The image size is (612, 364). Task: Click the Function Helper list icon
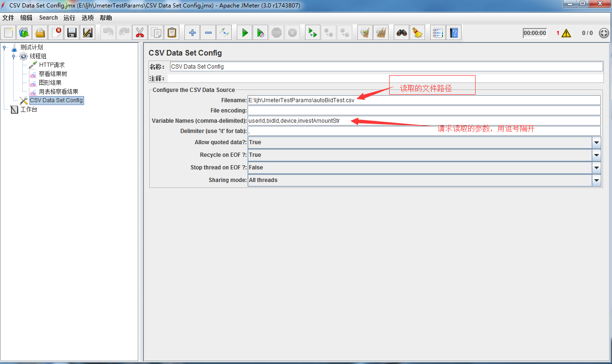pyautogui.click(x=438, y=33)
